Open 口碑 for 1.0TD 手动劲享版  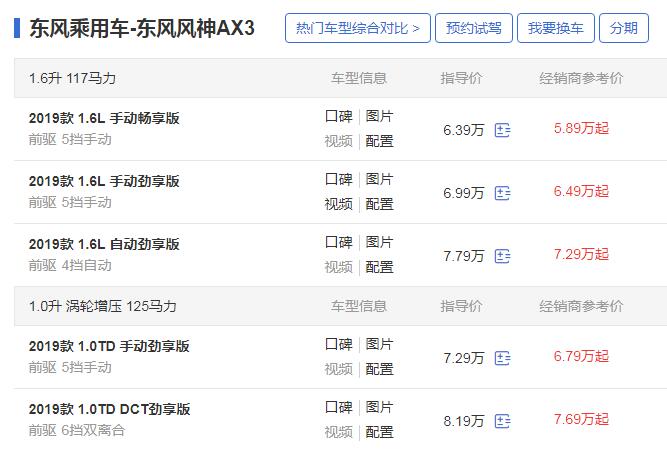click(x=339, y=344)
